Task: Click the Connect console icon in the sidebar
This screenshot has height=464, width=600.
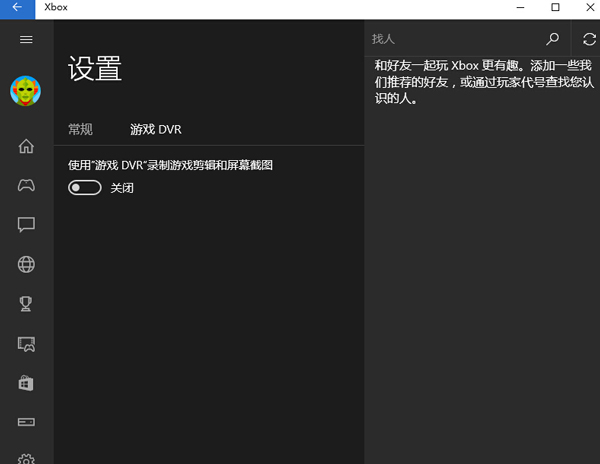Action: pos(27,422)
